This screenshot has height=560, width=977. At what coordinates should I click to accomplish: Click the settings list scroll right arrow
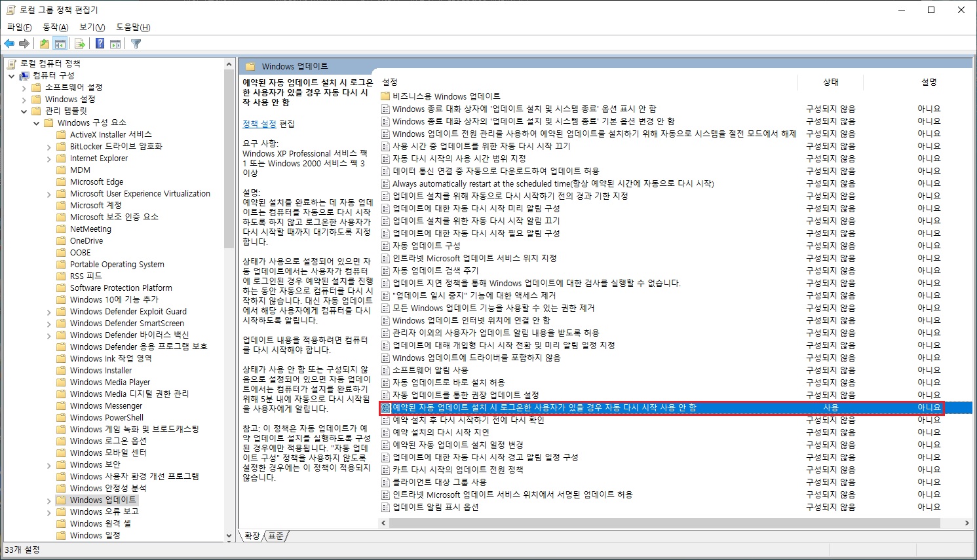tap(967, 523)
